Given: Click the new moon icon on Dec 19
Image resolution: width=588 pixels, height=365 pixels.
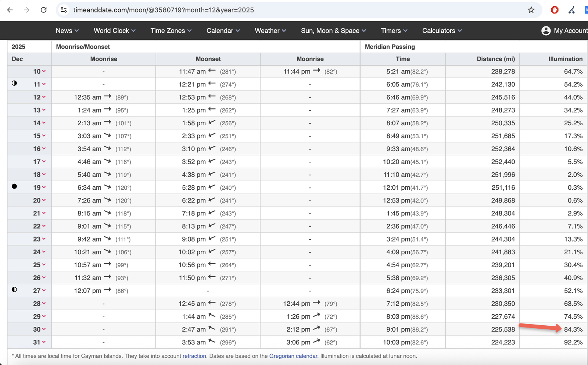Looking at the screenshot, I should coord(14,186).
